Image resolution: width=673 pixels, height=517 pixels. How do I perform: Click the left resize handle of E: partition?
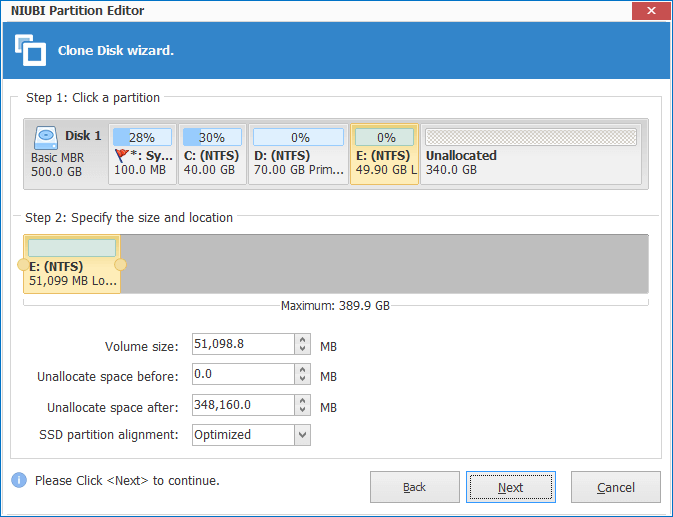coord(24,265)
